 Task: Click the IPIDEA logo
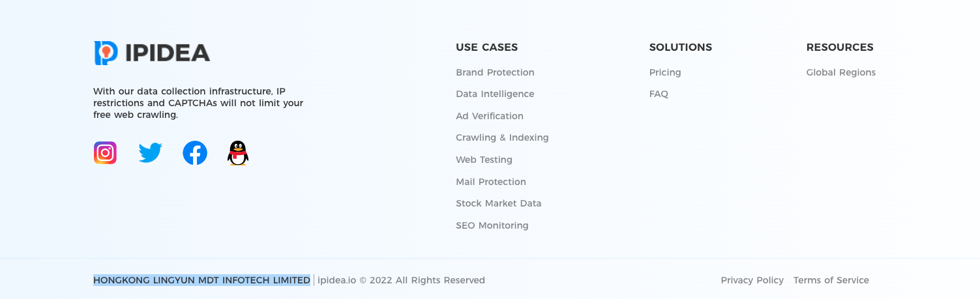coord(152,53)
